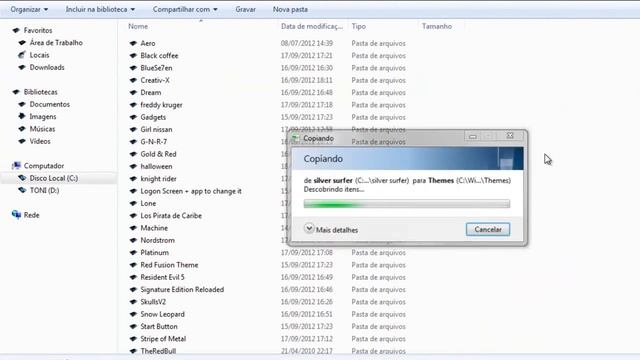Click the Gadgets folder icon
640x360 pixels.
(133, 117)
